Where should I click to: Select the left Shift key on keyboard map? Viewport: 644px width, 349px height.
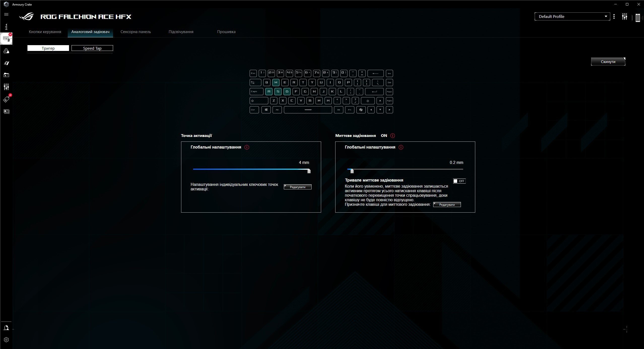tap(259, 101)
